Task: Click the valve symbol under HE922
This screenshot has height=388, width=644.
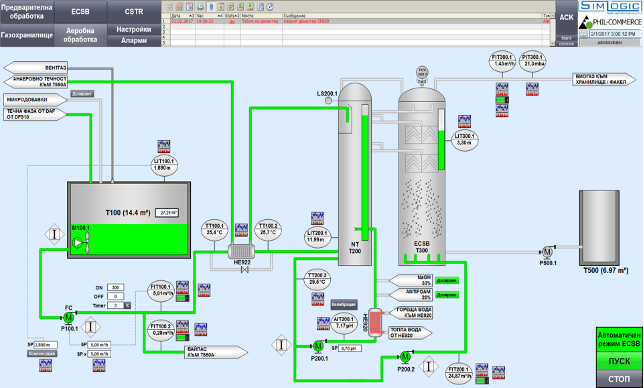Action: click(x=245, y=269)
